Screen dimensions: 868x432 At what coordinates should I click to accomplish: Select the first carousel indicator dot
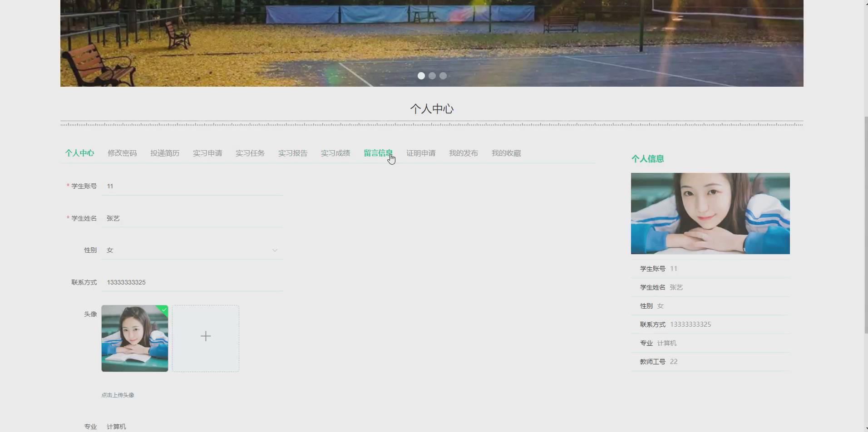420,76
